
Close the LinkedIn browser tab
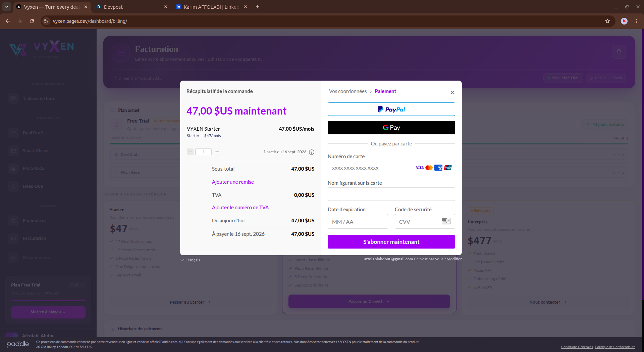pos(246,7)
